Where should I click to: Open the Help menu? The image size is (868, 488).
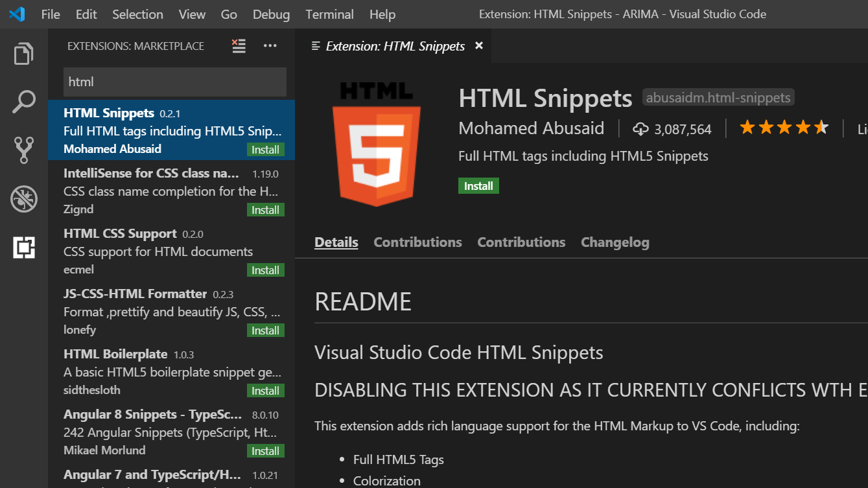(382, 14)
